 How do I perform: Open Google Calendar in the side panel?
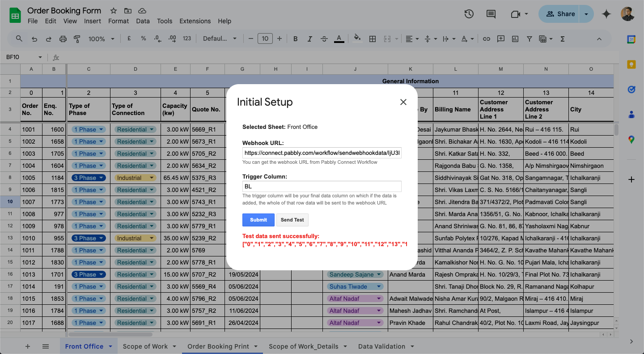click(631, 39)
